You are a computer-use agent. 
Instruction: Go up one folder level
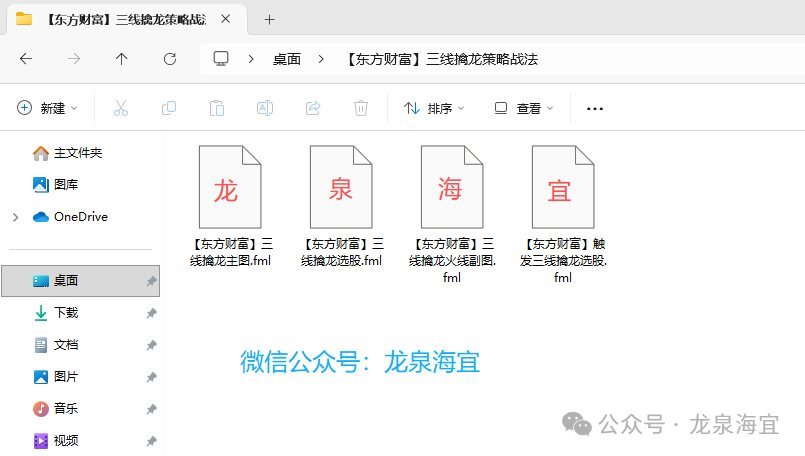tap(122, 59)
